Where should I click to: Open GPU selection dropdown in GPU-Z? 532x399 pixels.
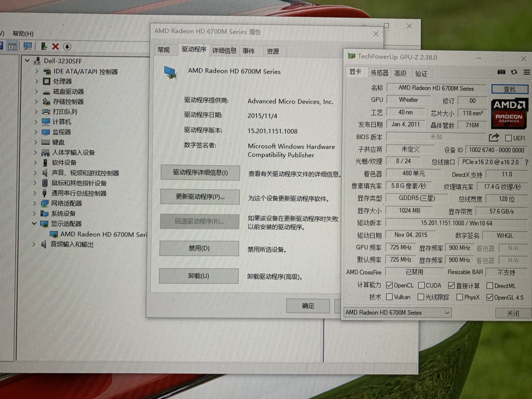tap(397, 313)
